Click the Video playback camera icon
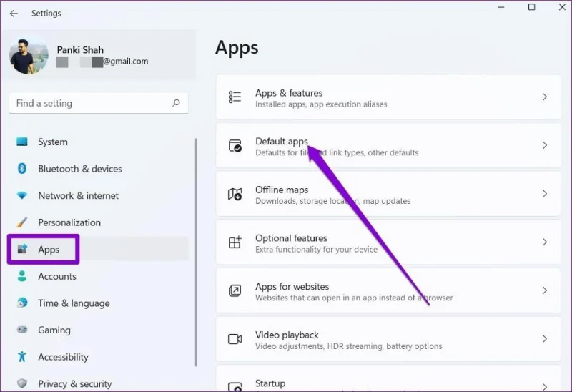The image size is (572, 392). coord(235,339)
